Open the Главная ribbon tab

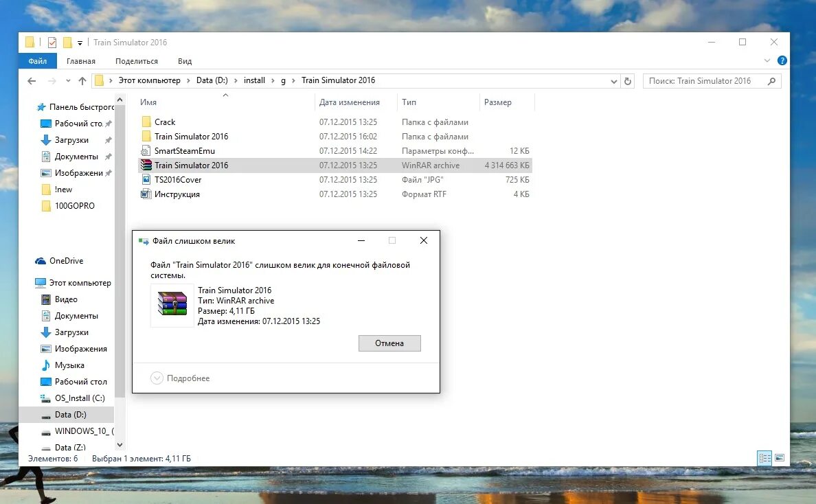coord(80,61)
